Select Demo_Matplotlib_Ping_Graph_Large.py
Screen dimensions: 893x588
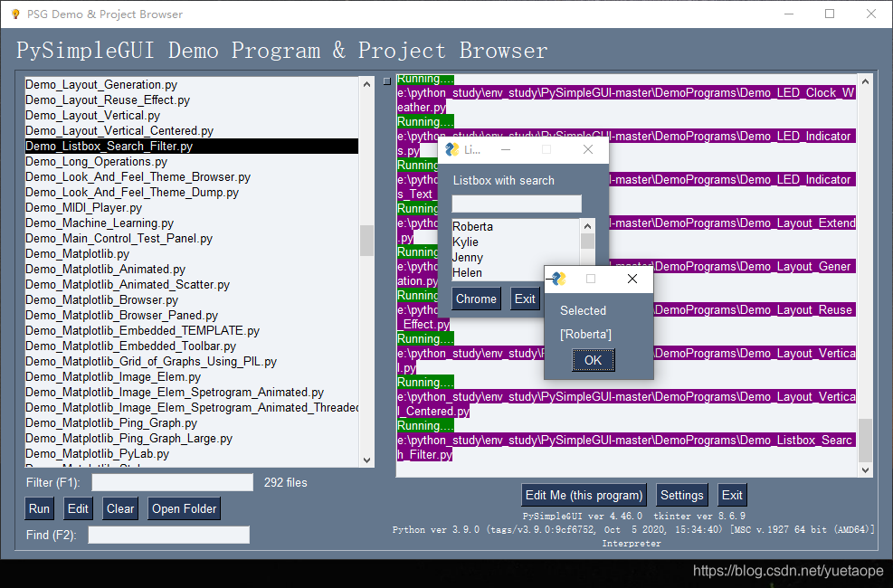192,439
